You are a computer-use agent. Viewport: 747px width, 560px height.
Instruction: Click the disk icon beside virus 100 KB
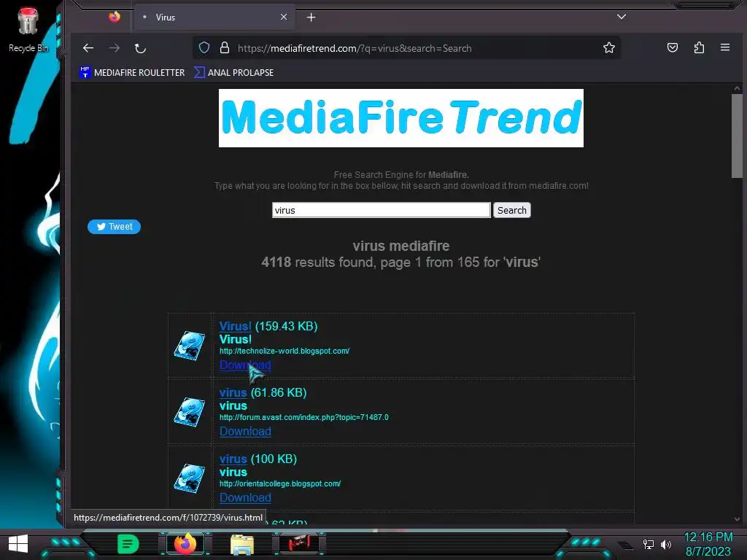pos(190,478)
